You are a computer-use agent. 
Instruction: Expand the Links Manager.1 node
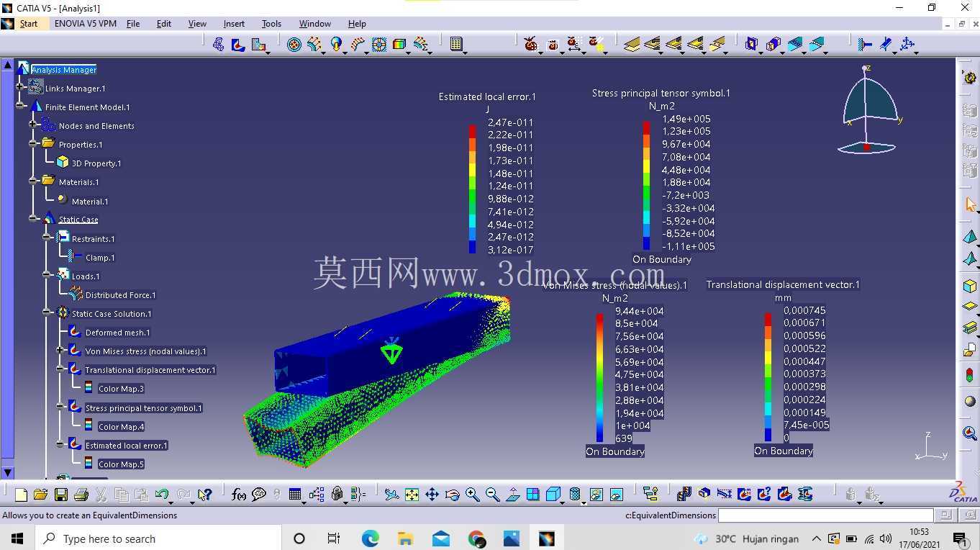[20, 88]
